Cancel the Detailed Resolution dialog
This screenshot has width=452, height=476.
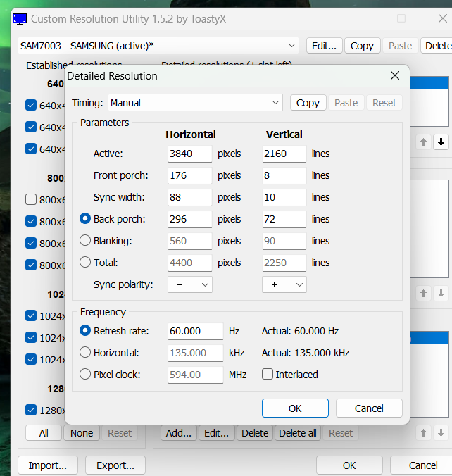(369, 408)
